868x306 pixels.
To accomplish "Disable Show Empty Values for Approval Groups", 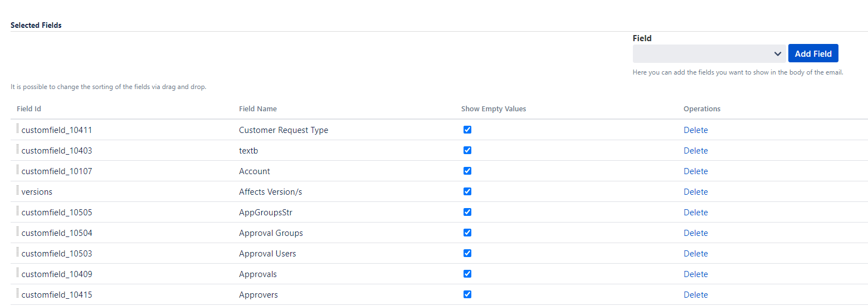I will [x=467, y=233].
